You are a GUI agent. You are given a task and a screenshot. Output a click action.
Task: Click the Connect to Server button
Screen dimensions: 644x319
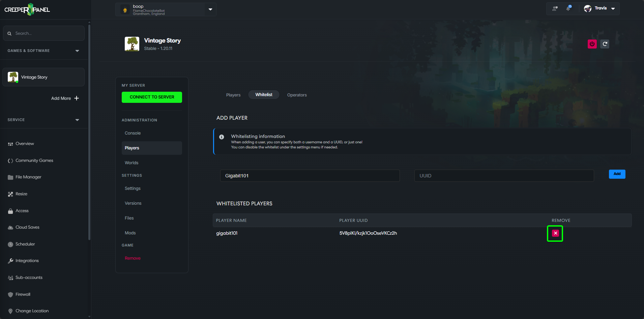pyautogui.click(x=152, y=97)
